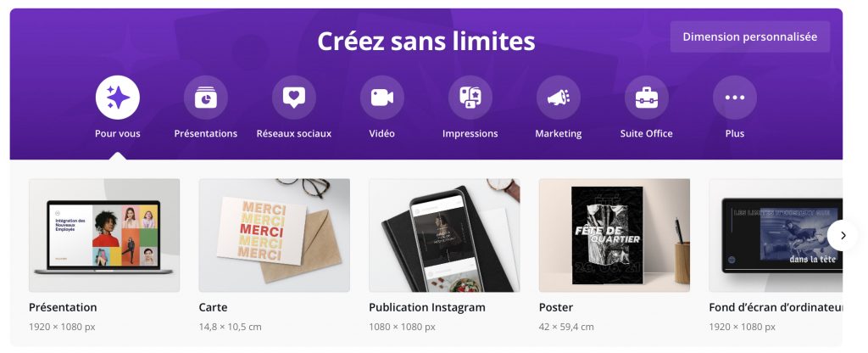868x353 pixels.
Task: Open the Suite Office briefcase icon
Action: pyautogui.click(x=647, y=98)
